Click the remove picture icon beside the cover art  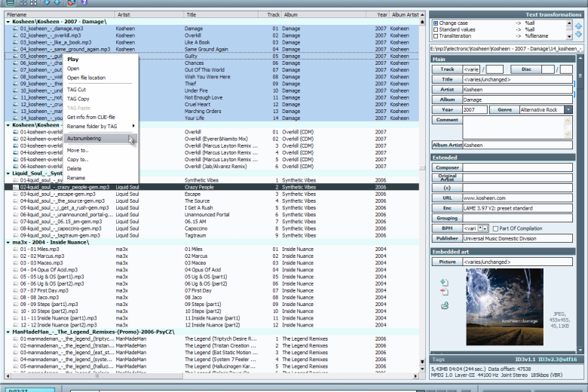click(444, 292)
